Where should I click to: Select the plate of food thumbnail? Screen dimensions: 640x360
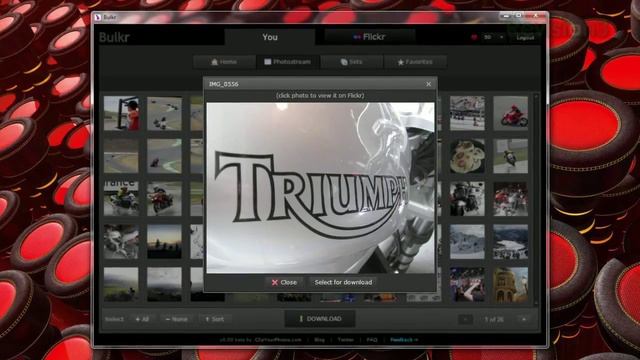click(x=467, y=156)
